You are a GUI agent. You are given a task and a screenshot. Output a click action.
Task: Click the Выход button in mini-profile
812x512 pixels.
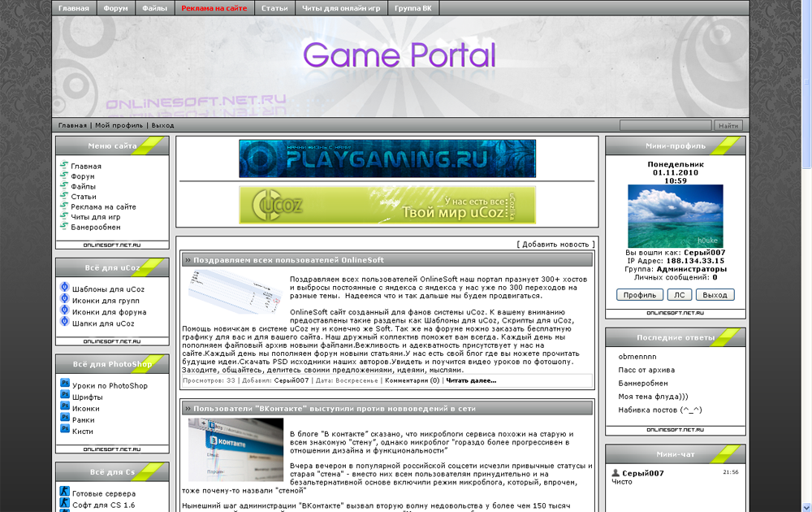(x=715, y=295)
